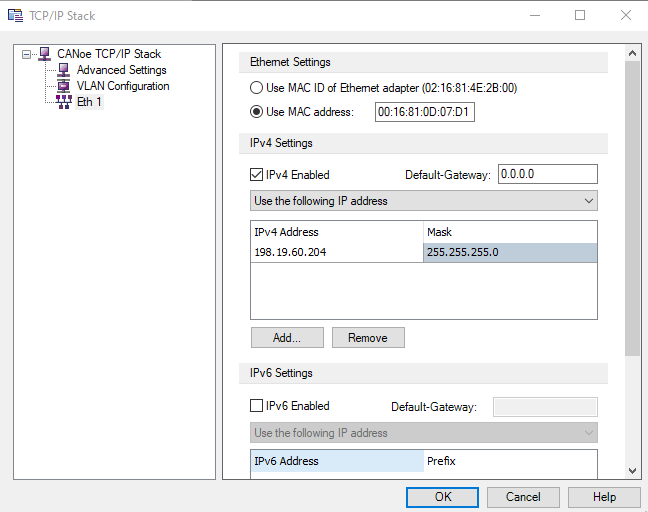This screenshot has width=648, height=512.
Task: Toggle the IPv4 Enabled checkbox
Action: (x=256, y=175)
